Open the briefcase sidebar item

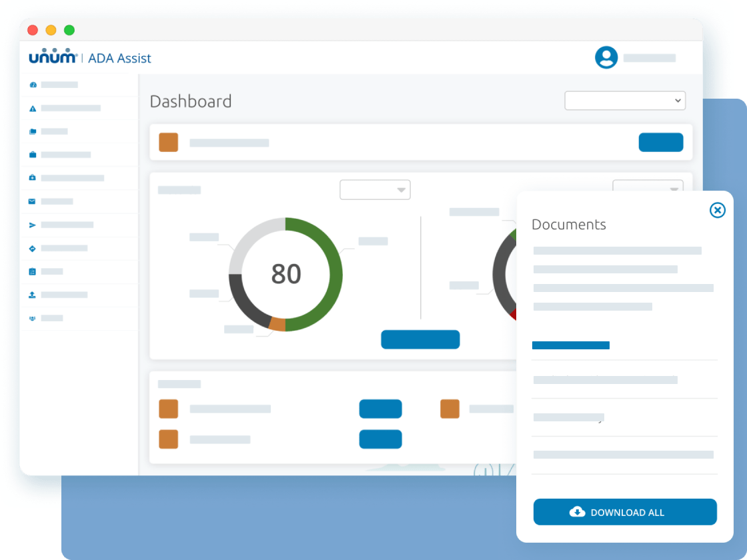[x=33, y=155]
